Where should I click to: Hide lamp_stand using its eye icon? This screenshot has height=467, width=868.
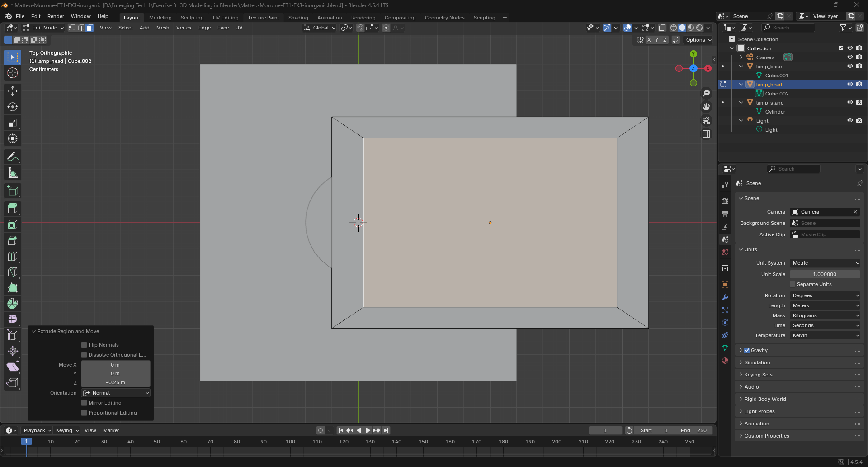coord(849,102)
